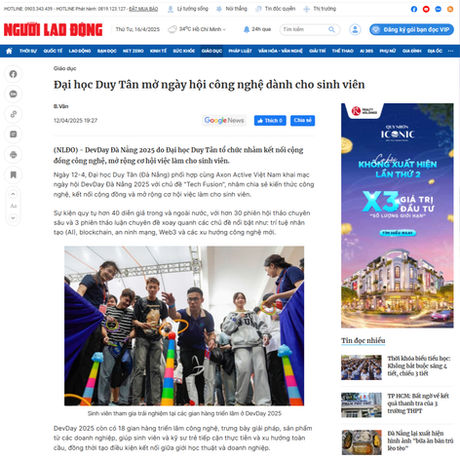Select the Thể thao menu item

tap(342, 51)
